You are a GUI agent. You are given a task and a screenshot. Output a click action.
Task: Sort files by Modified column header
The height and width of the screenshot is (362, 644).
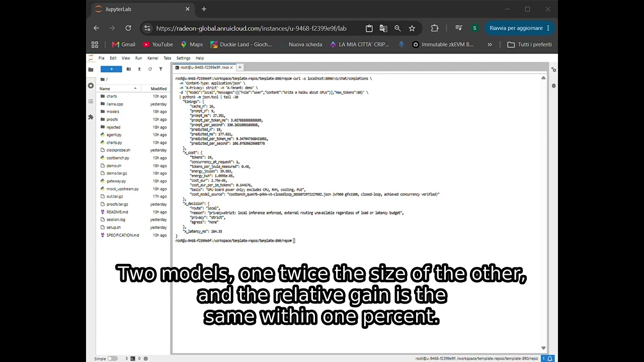pos(155,88)
